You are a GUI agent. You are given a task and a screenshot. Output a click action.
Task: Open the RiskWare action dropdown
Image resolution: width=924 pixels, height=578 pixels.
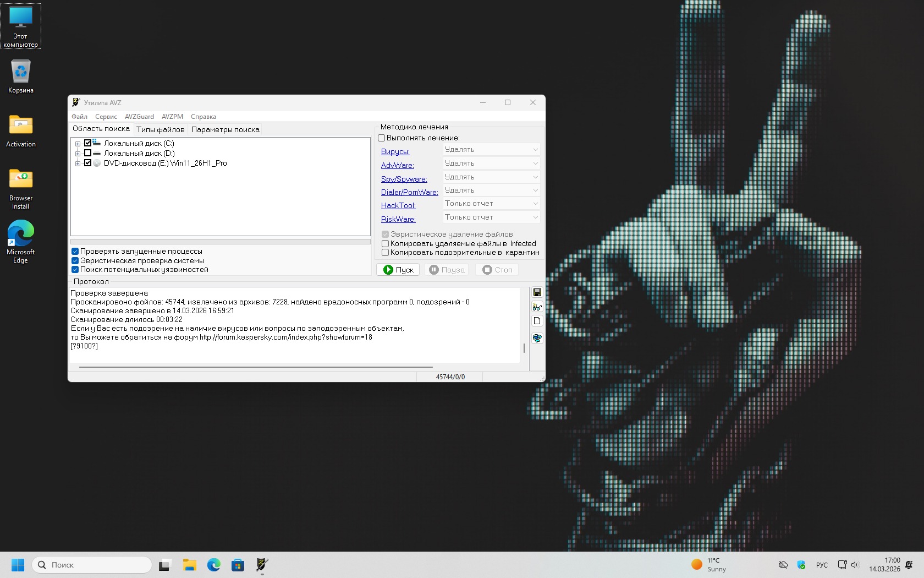click(x=491, y=217)
